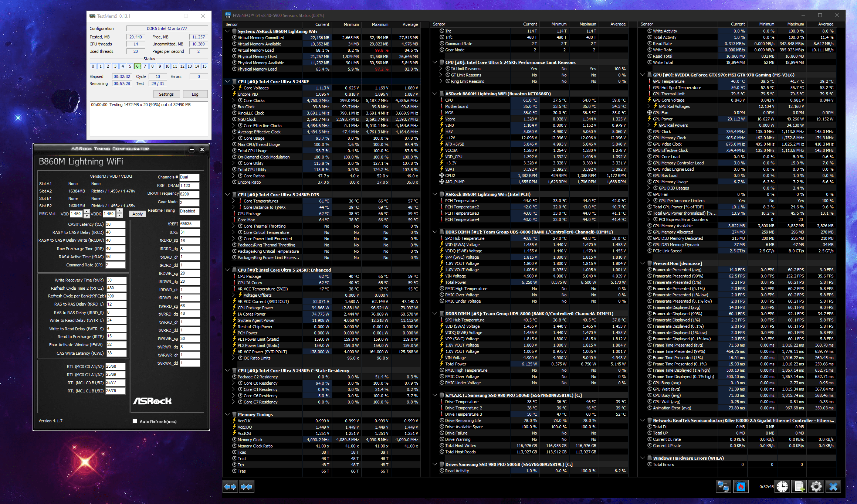Reset the sensor timer clock icon

782,487
